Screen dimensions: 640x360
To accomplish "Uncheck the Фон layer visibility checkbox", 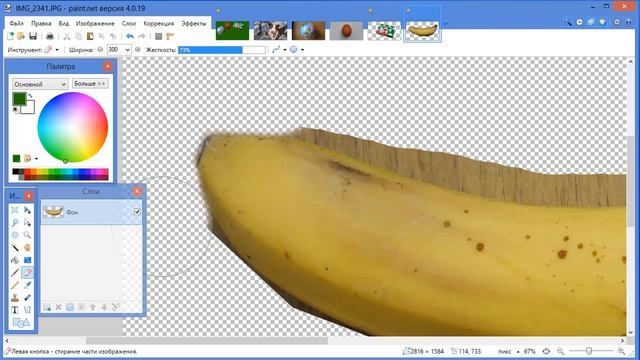I will click(137, 211).
